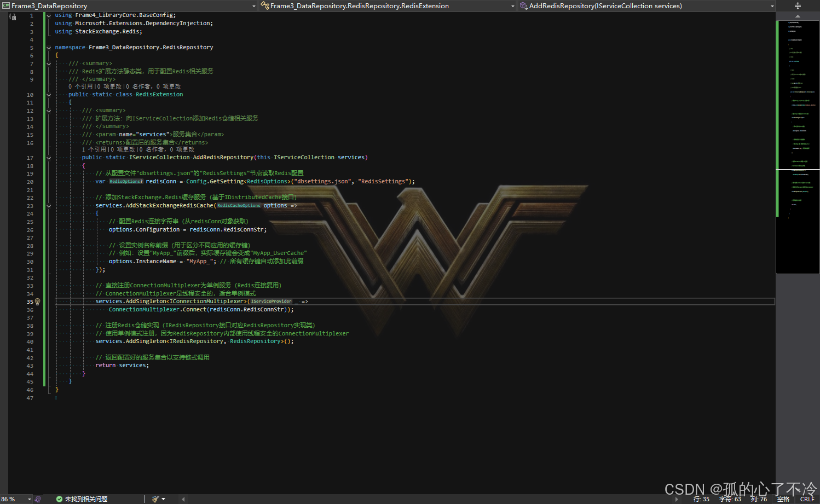820x504 pixels.
Task: Click 'GetSetting' call on line 20
Action: [227, 182]
